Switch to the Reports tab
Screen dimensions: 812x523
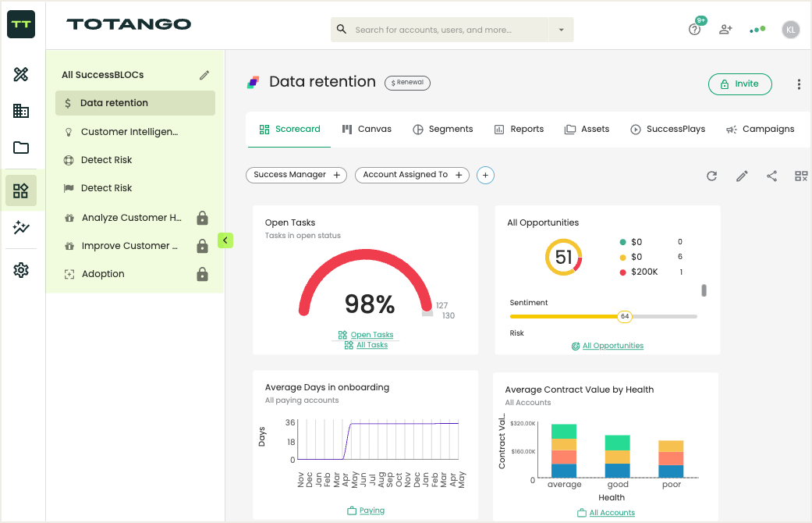tap(519, 130)
